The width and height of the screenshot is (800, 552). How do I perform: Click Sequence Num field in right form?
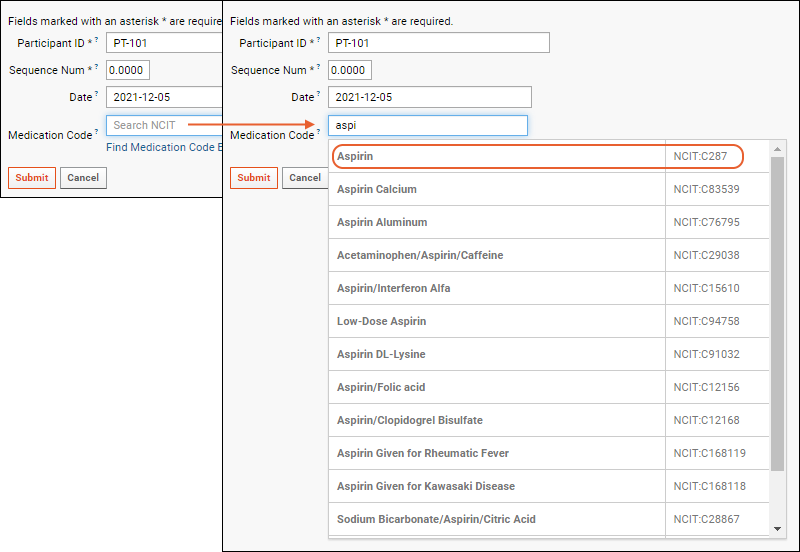point(349,70)
